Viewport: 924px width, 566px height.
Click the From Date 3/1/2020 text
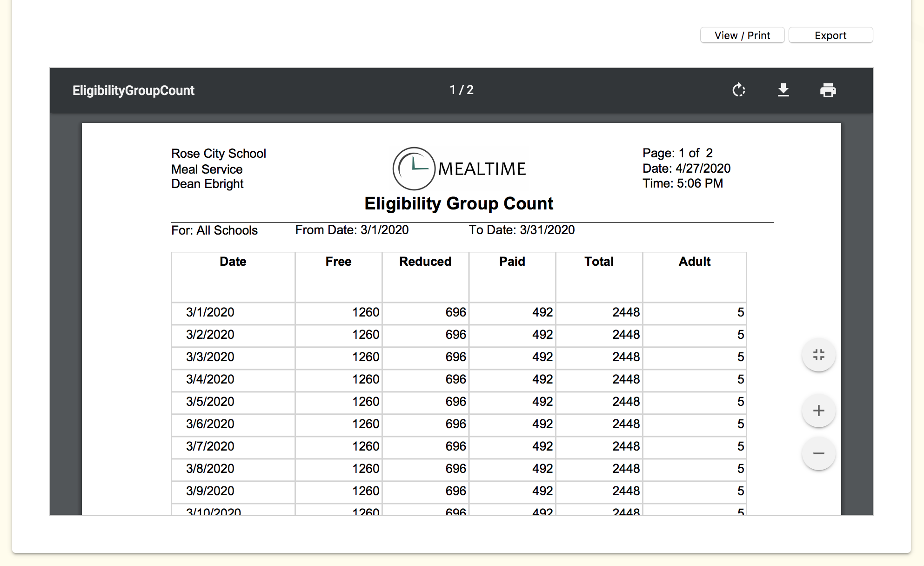[352, 230]
